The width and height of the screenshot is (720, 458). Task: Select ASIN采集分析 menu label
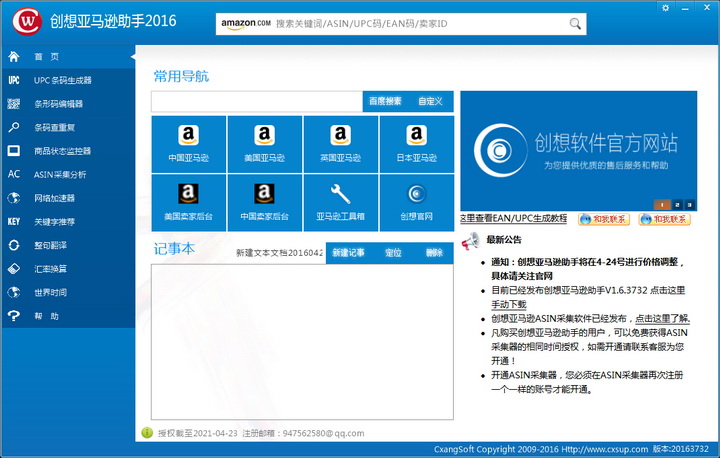tap(60, 175)
